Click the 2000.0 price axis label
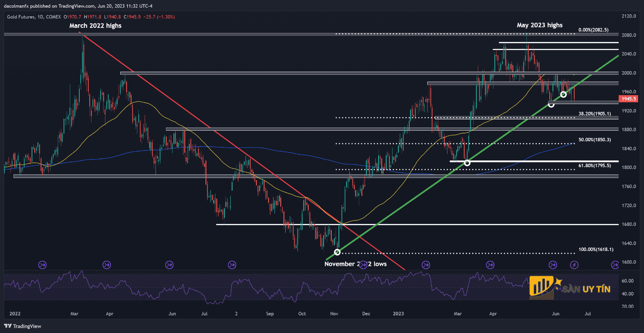 pyautogui.click(x=628, y=73)
